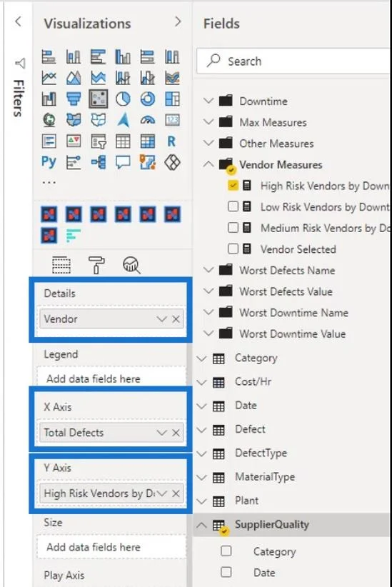Pick the gauge visualization icon
Viewport: 392px width, 587px height.
[148, 120]
